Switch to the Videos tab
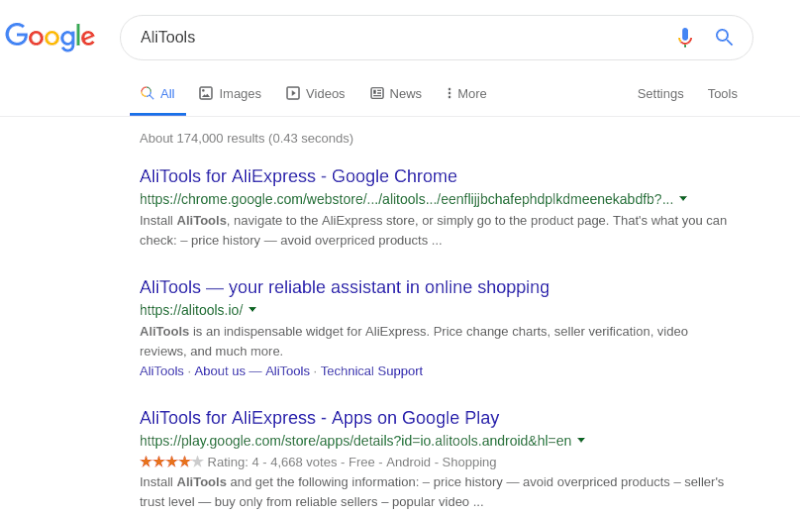This screenshot has width=800, height=516. pyautogui.click(x=315, y=94)
